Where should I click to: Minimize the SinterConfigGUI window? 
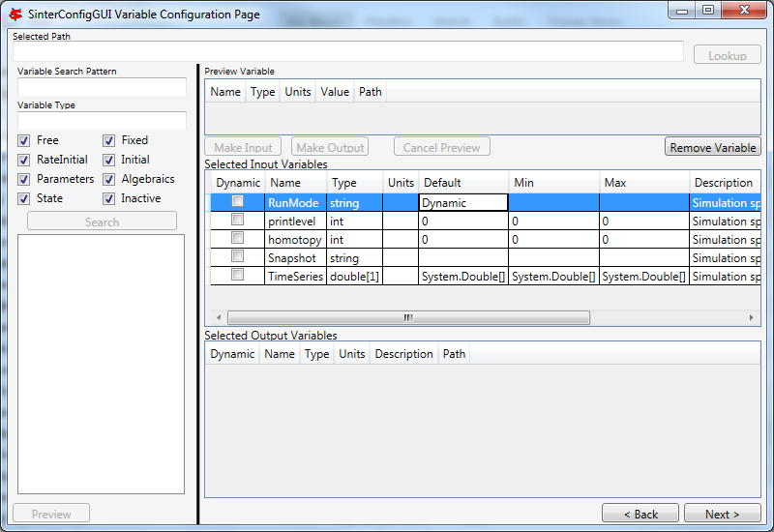pyautogui.click(x=682, y=11)
